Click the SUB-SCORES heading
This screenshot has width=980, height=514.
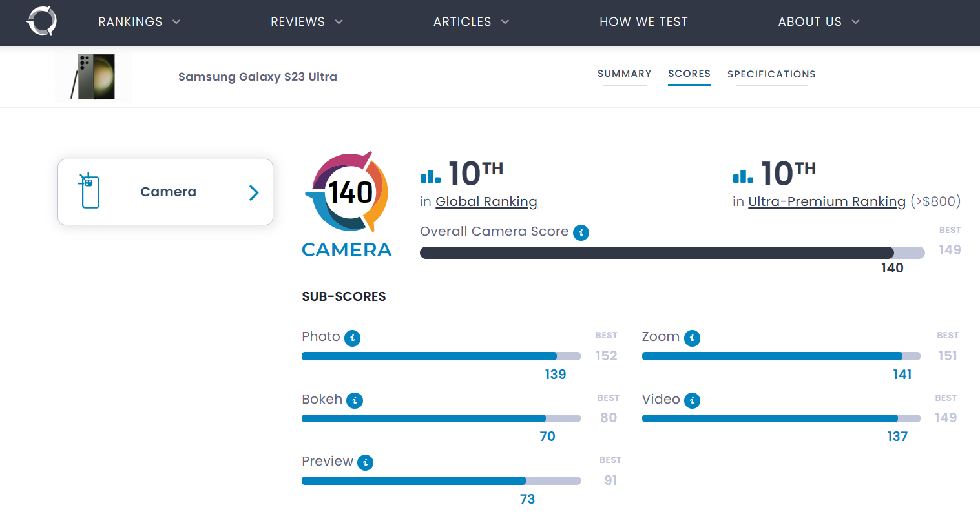[344, 297]
